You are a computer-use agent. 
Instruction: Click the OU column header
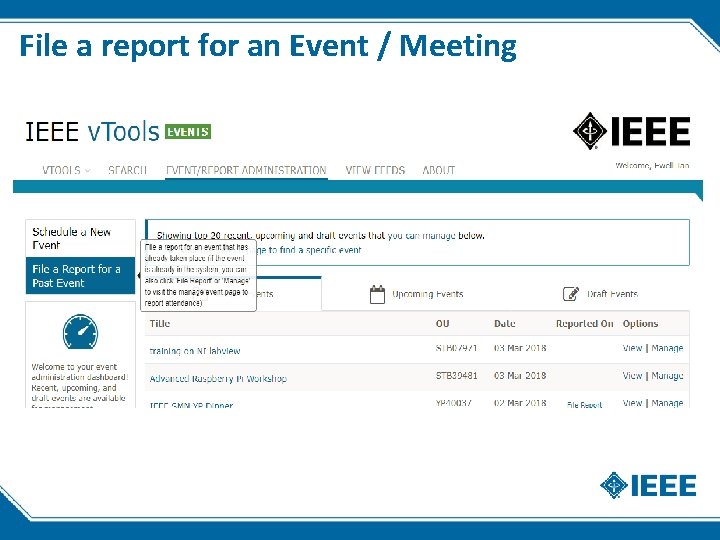pyautogui.click(x=442, y=323)
